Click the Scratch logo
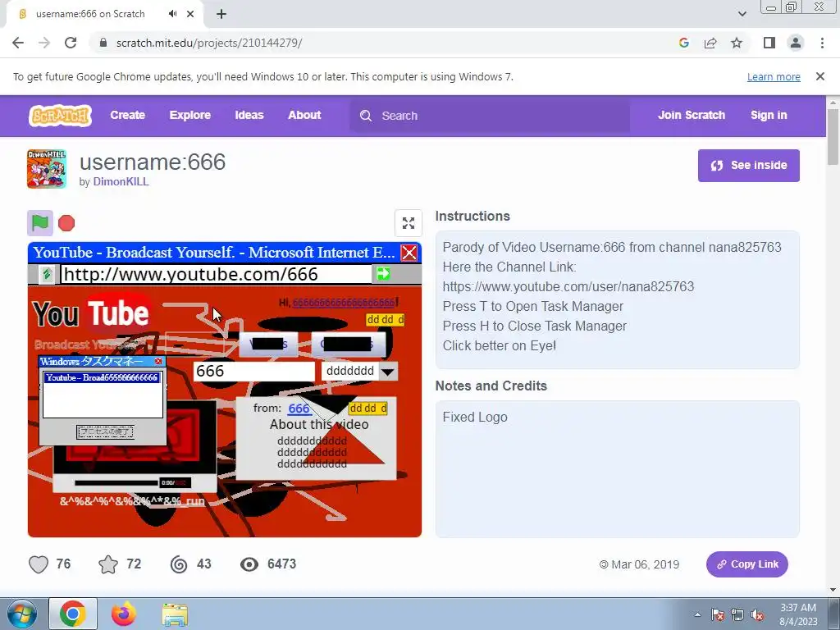The height and width of the screenshot is (630, 840). click(x=60, y=115)
